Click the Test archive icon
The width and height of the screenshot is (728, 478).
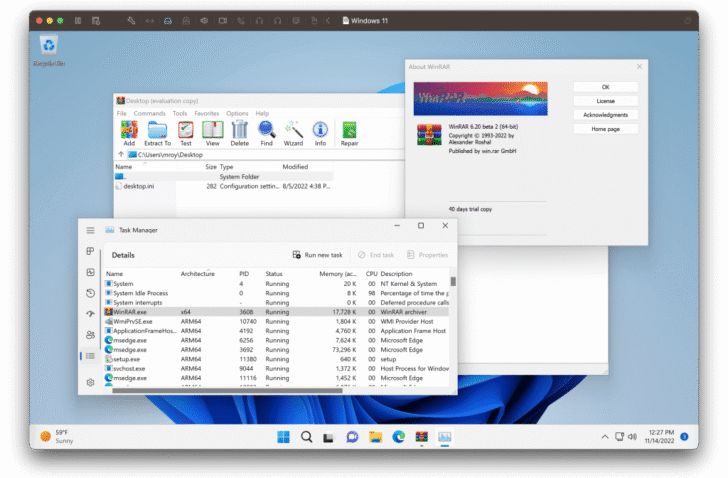point(186,133)
